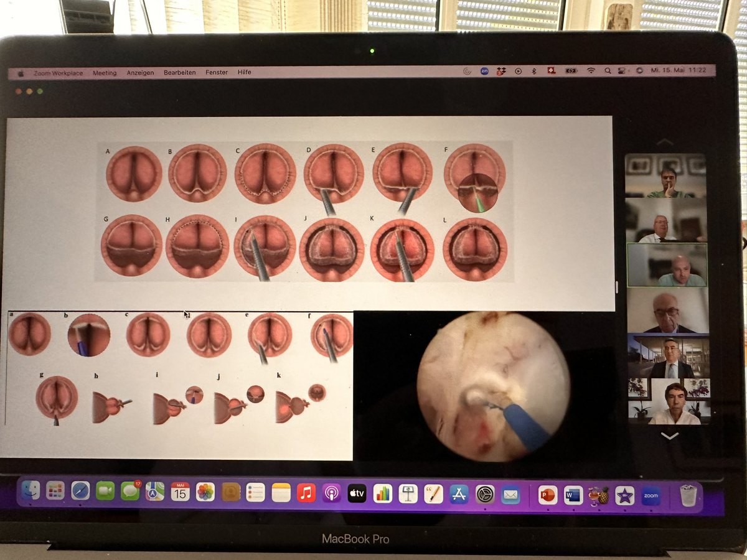Open Reminders from the Dock
747x560 pixels.
[x=256, y=492]
